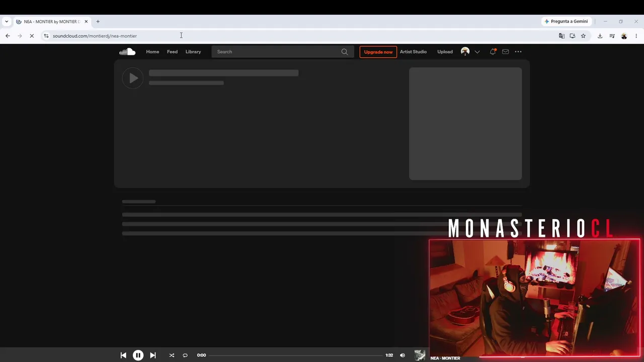
Task: Skip to the previous track
Action: click(123, 355)
